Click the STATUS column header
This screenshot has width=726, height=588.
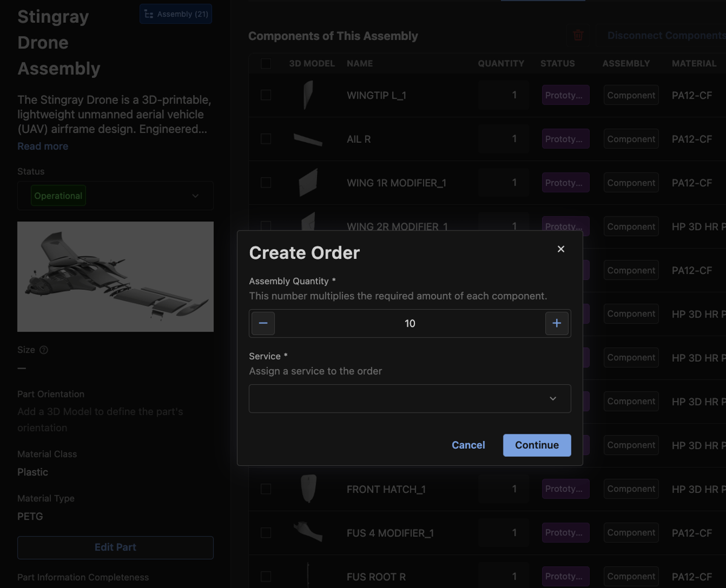(x=558, y=64)
